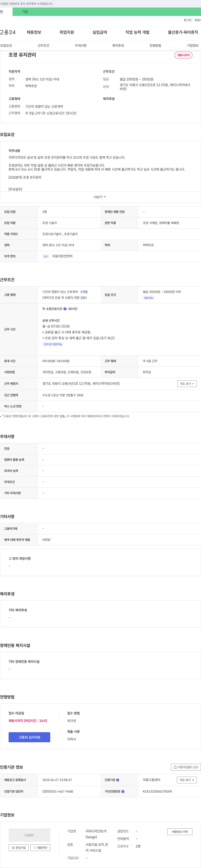Select 국민연금, 고용보험, 산재보험, 건강보험 text
The image size is (201, 868).
pos(67,372)
